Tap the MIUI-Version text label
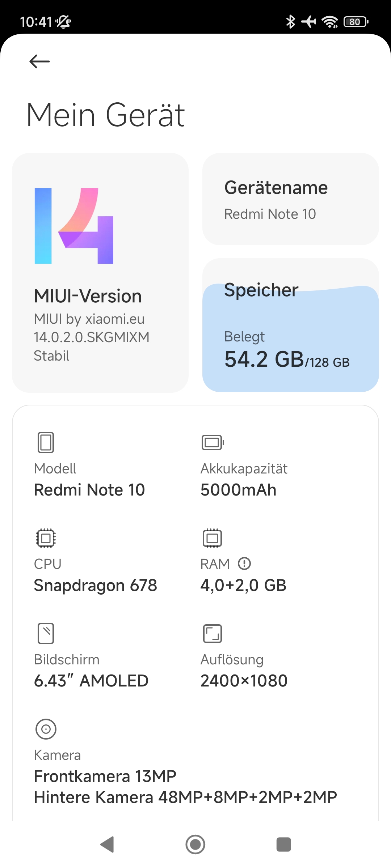 pos(88,296)
